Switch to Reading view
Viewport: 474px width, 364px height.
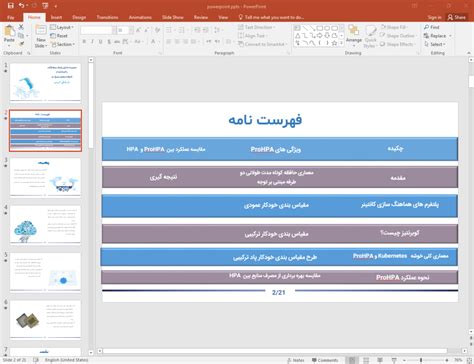click(x=380, y=360)
